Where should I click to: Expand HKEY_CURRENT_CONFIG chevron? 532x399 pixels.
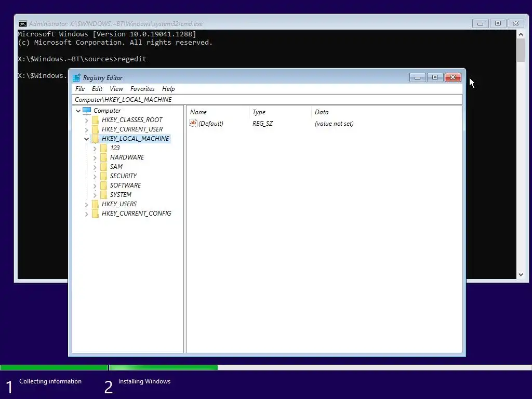click(x=87, y=214)
